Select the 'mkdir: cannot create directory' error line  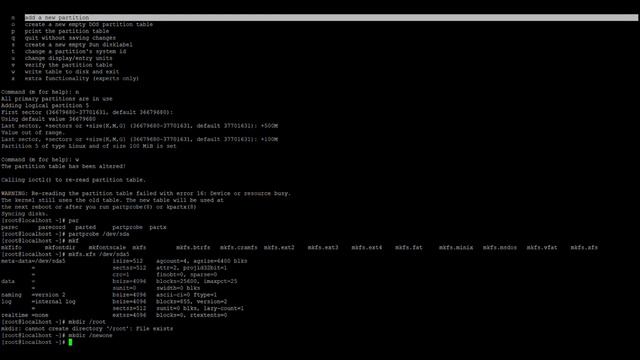[87, 329]
